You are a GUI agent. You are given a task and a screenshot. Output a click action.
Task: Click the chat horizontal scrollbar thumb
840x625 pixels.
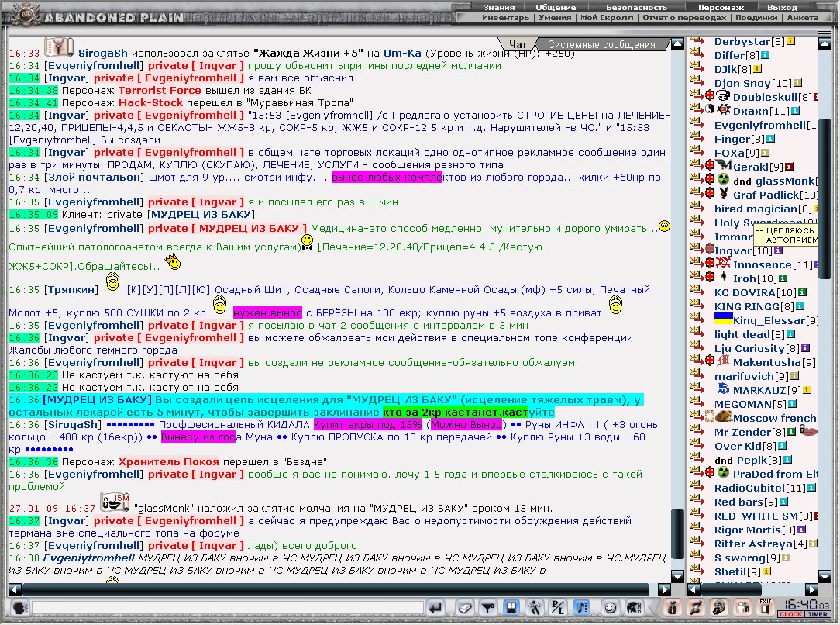point(336,589)
